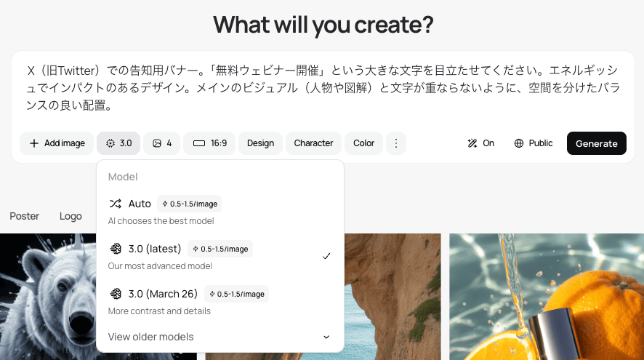Toggle the Public visibility setting
Screen dimensions: 644x360
pyautogui.click(x=533, y=143)
